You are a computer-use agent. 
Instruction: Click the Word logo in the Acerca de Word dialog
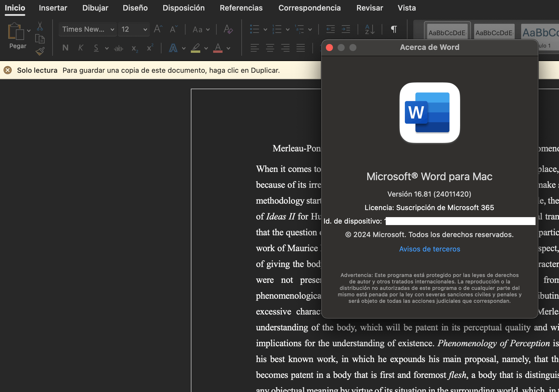click(x=430, y=113)
